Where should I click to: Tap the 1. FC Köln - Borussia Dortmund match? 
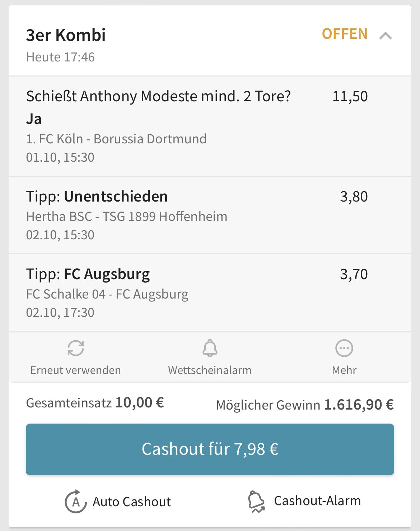coord(116,139)
